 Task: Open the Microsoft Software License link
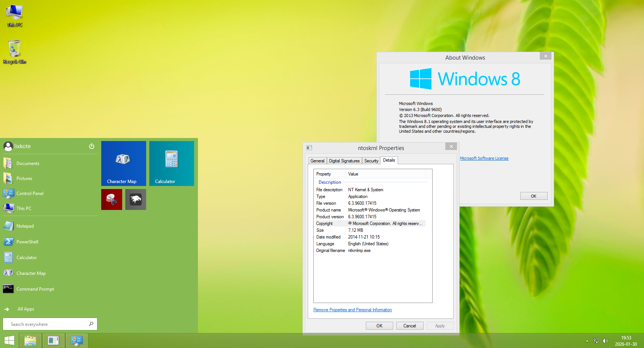pos(484,158)
